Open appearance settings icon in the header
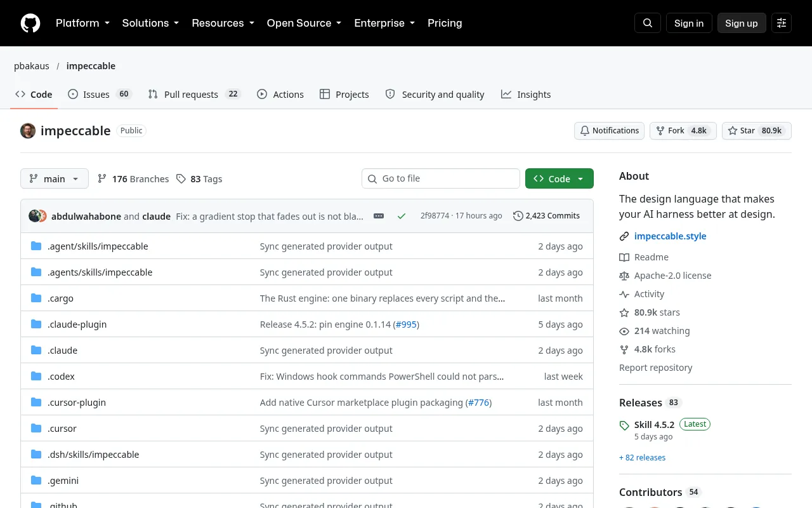 pos(782,23)
